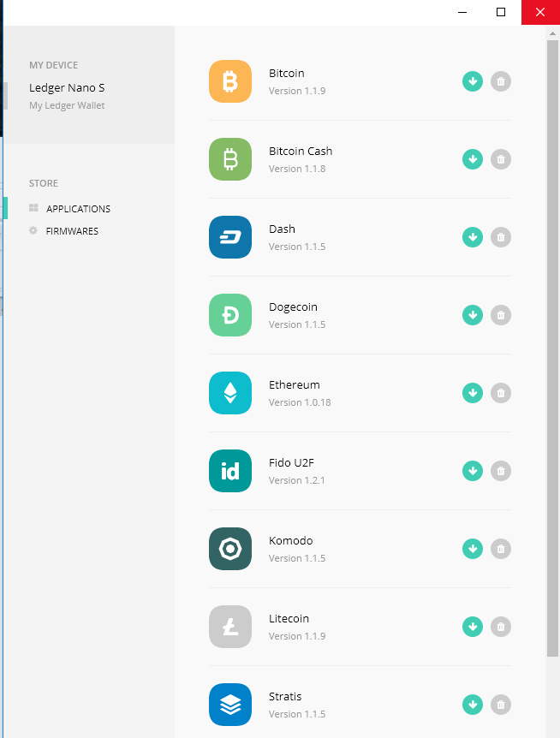This screenshot has width=560, height=738.
Task: Install the Dash application
Action: click(x=473, y=237)
